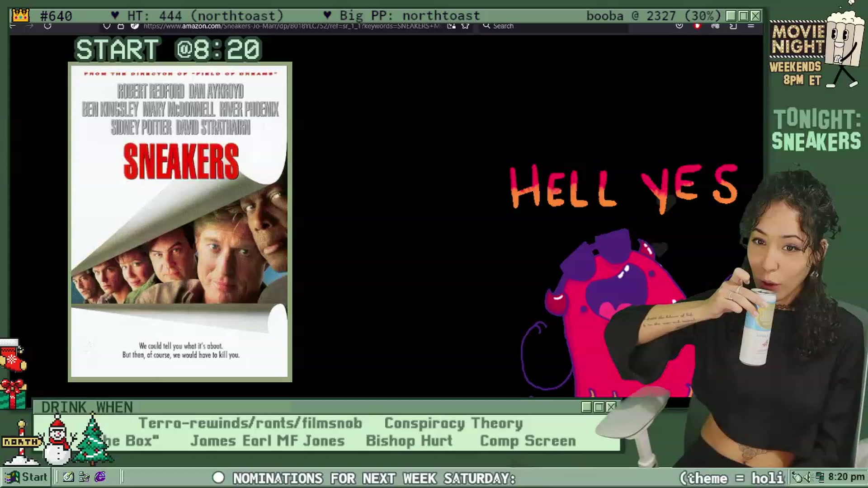Image resolution: width=868 pixels, height=488 pixels.
Task: Go back with the browser back arrow
Action: (13, 26)
